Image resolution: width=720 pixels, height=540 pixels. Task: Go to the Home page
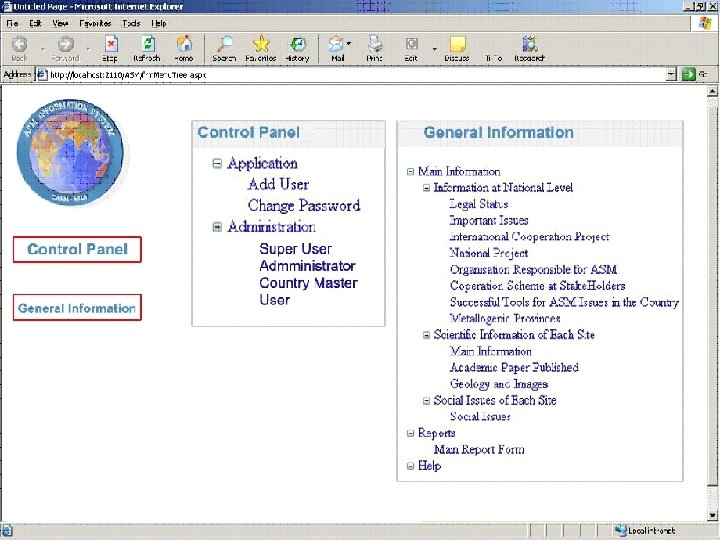pyautogui.click(x=184, y=49)
